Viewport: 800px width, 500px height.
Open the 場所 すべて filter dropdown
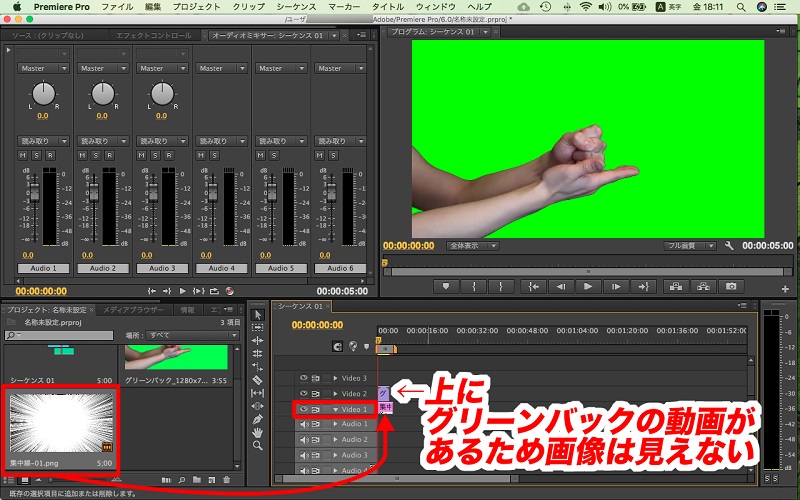192,335
